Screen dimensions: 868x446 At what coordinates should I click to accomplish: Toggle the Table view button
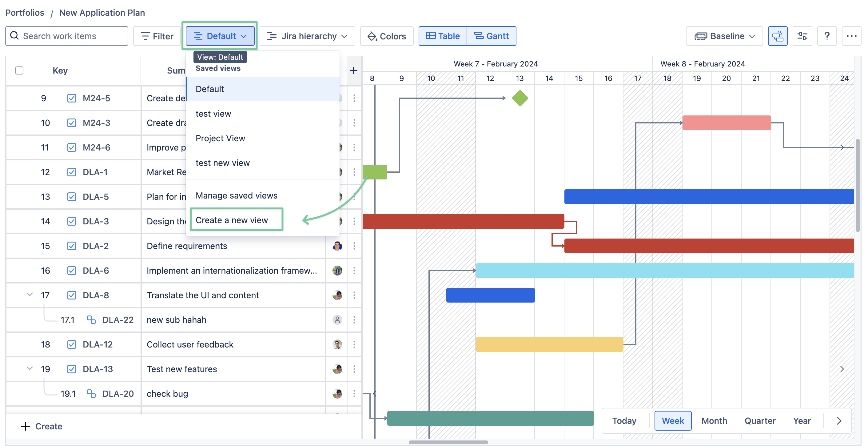443,36
